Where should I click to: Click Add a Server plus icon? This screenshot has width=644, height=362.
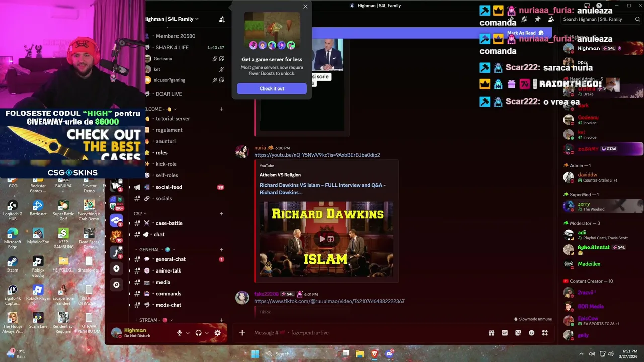116,268
